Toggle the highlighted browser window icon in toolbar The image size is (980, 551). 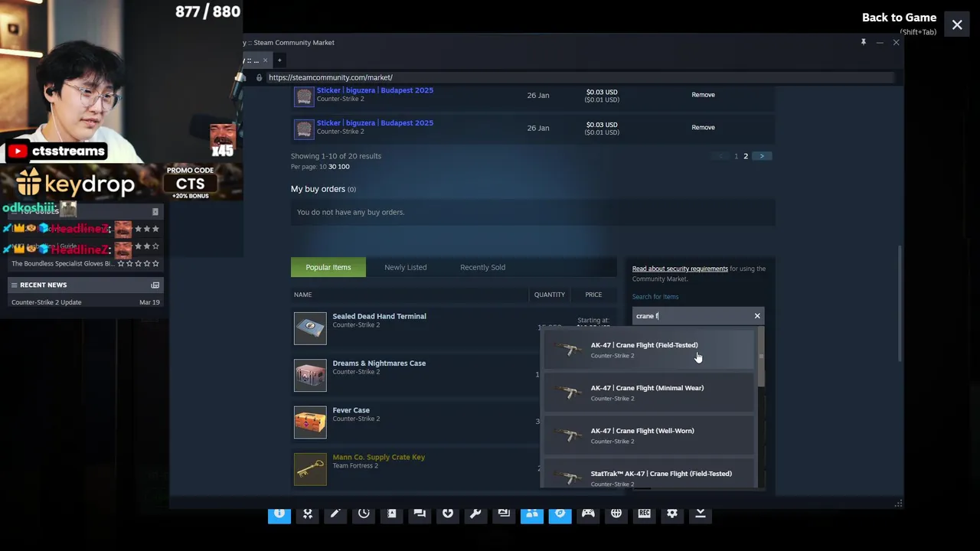pos(560,514)
